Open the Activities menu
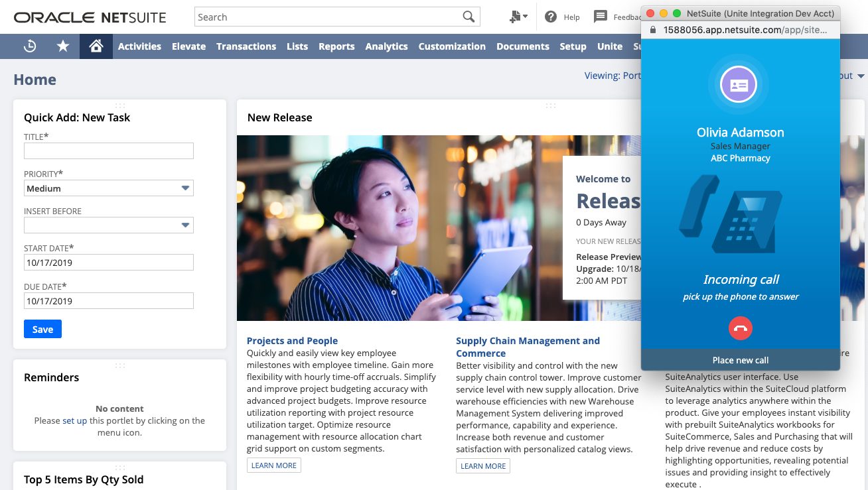Image resolution: width=868 pixels, height=490 pixels. (x=139, y=46)
